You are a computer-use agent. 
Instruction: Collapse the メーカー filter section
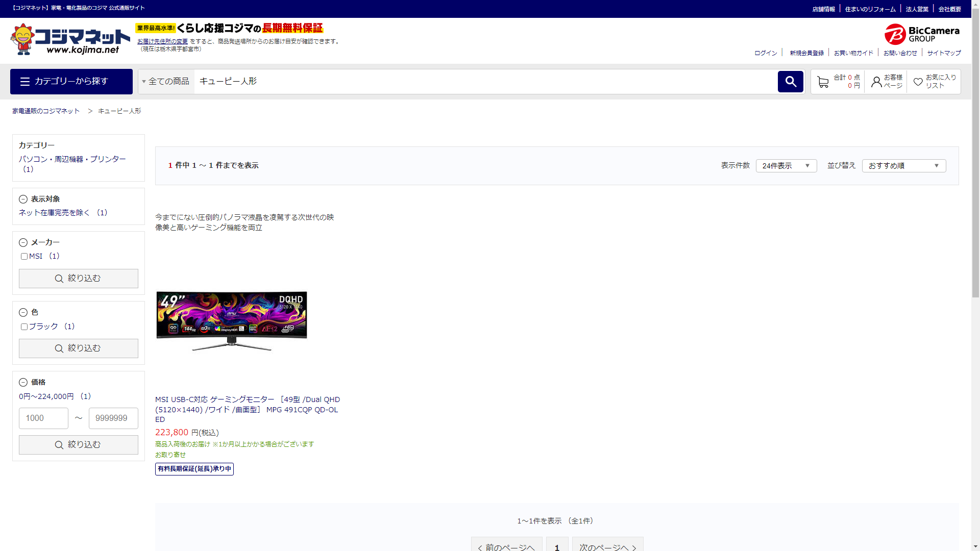pos(23,242)
